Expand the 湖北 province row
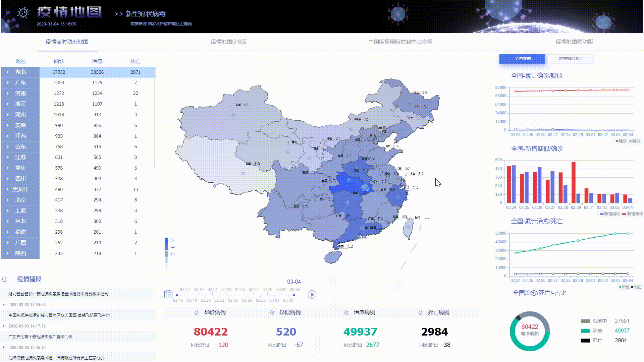Image resolution: width=644 pixels, height=362 pixels. [x=8, y=72]
